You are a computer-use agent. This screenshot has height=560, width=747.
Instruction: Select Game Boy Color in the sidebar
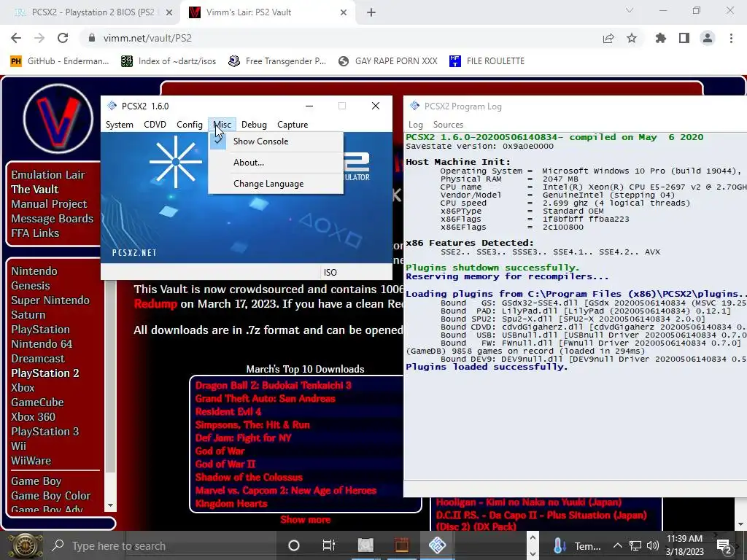tap(51, 496)
